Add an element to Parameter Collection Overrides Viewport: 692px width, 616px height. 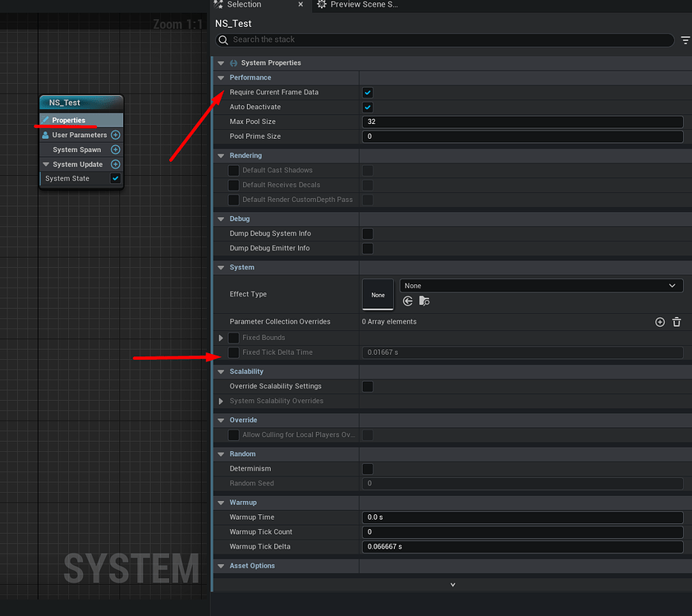660,321
